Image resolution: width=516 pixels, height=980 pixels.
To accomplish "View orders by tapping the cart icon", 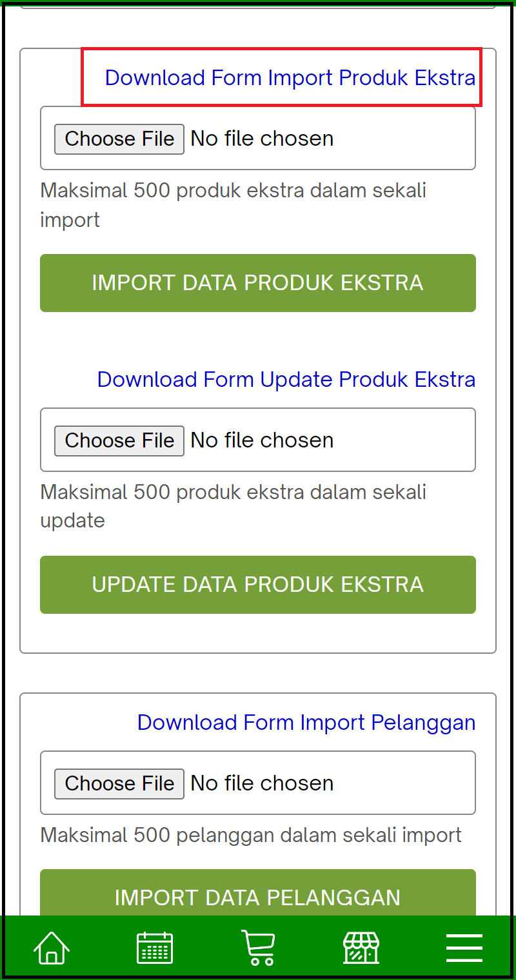I will pos(257,947).
